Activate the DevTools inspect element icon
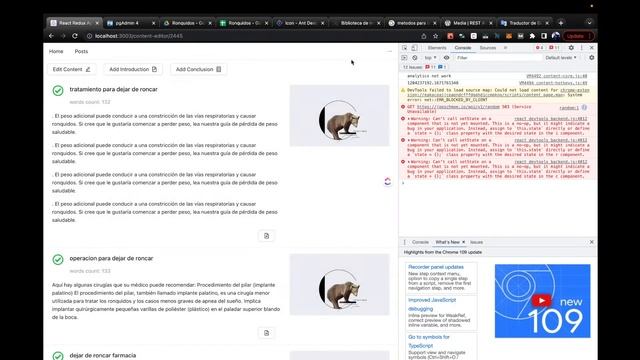Screen dimensions: 640x360 click(404, 48)
